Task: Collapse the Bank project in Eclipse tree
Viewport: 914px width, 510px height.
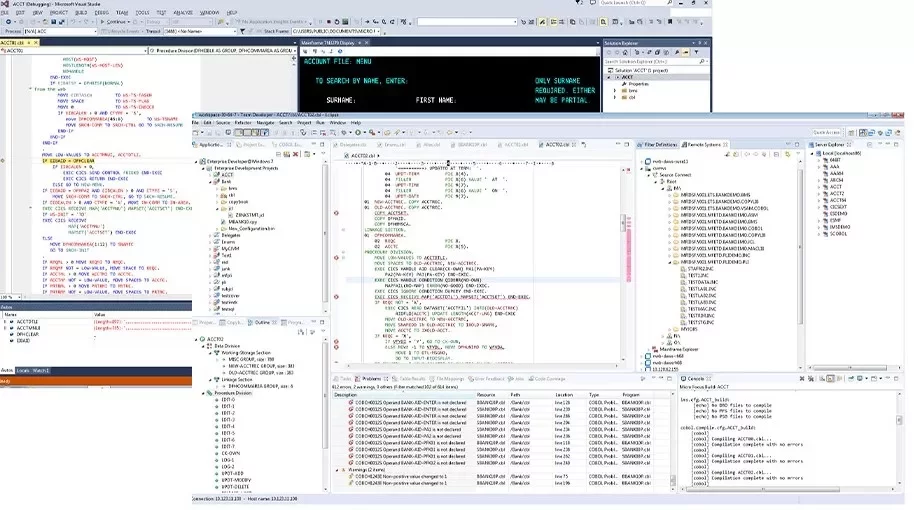Action: coord(211,182)
